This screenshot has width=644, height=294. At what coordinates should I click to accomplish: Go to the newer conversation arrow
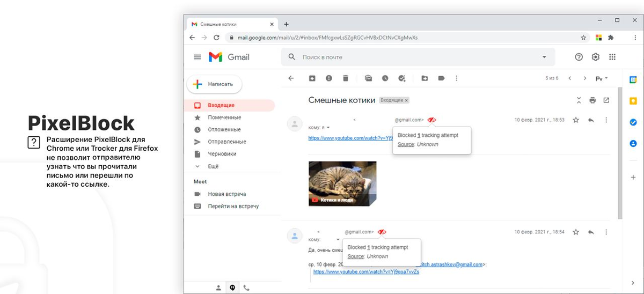[x=570, y=78]
